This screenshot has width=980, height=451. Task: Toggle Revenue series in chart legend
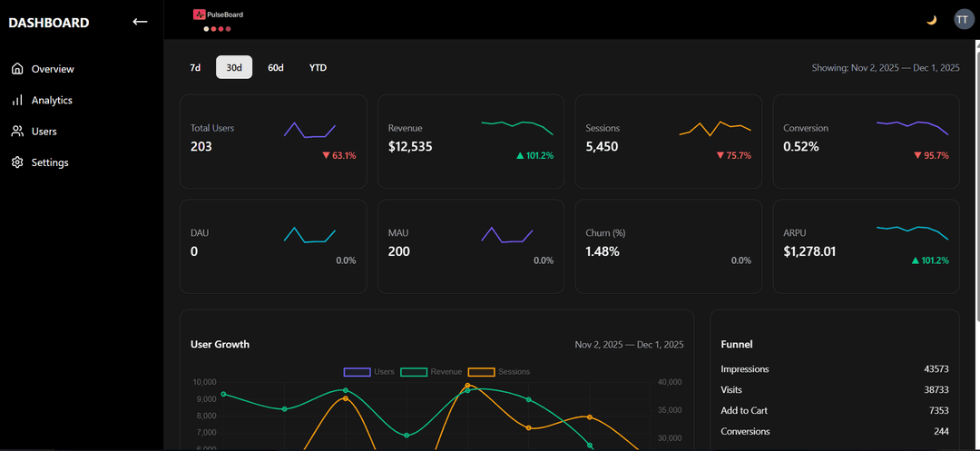click(x=431, y=372)
